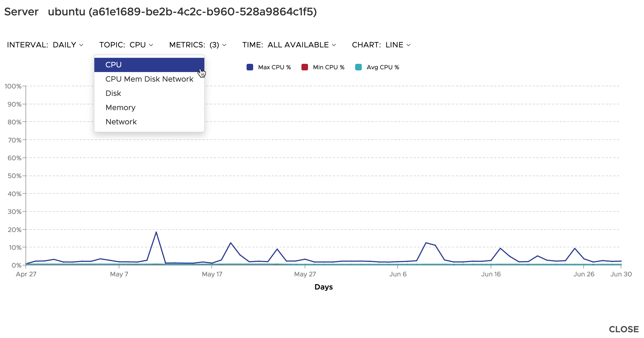This screenshot has width=644, height=338.
Task: Collapse the TOPIC: CPU dropdown
Action: [126, 45]
